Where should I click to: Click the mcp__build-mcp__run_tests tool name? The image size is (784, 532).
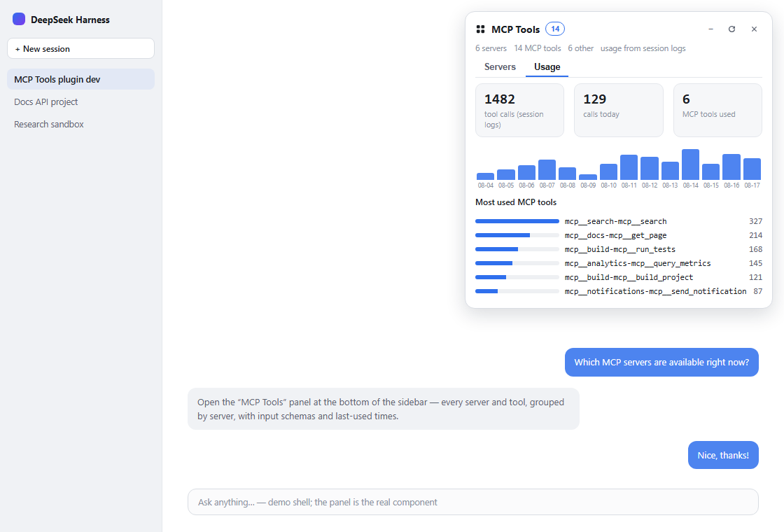[620, 249]
